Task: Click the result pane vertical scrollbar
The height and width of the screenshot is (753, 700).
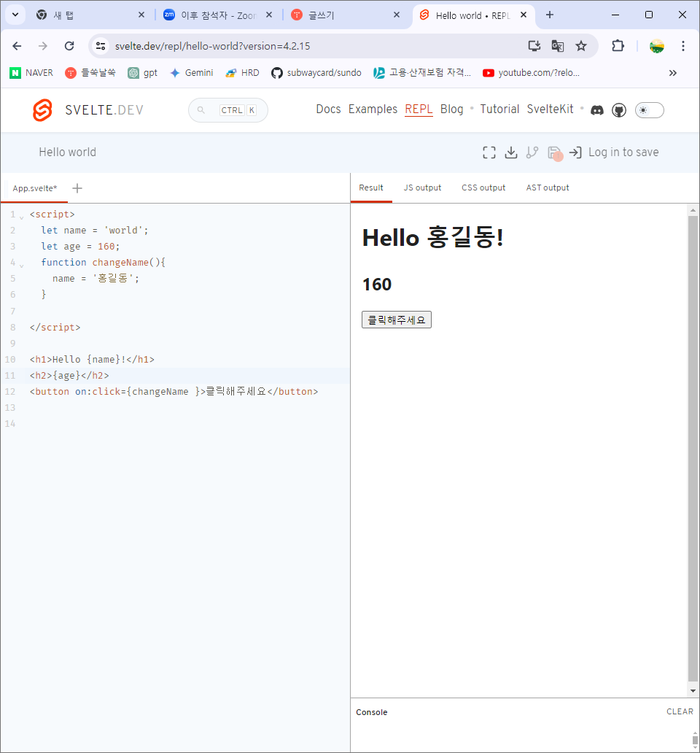Action: (693, 447)
